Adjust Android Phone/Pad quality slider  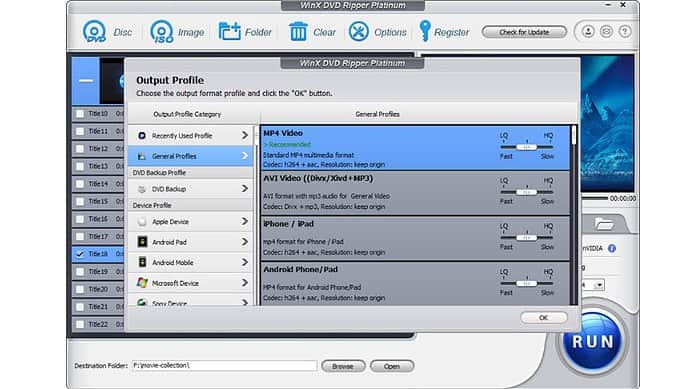[x=526, y=283]
